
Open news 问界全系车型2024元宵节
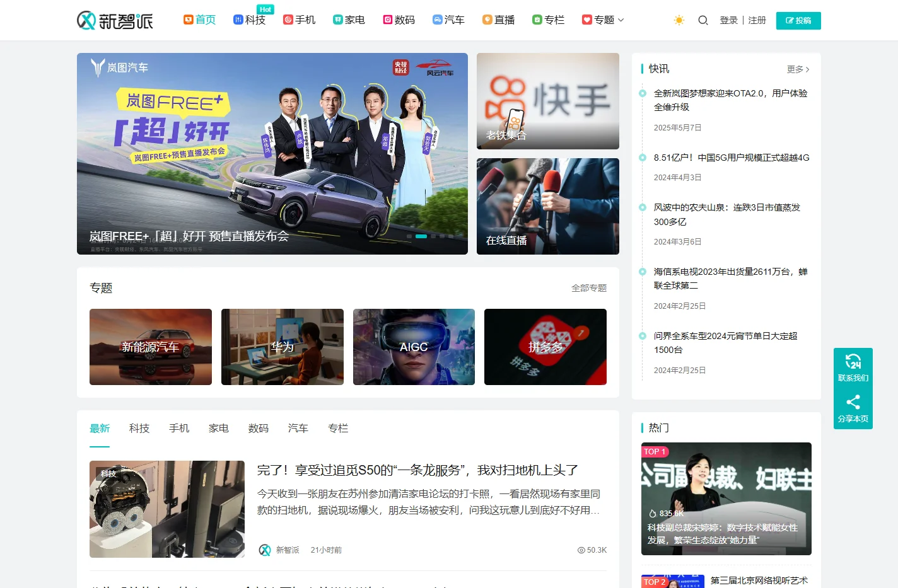[726, 343]
